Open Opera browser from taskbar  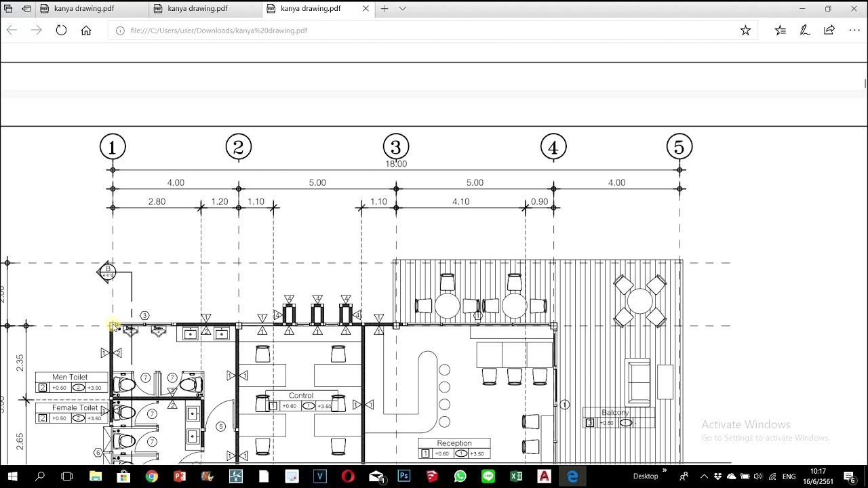[x=348, y=476]
